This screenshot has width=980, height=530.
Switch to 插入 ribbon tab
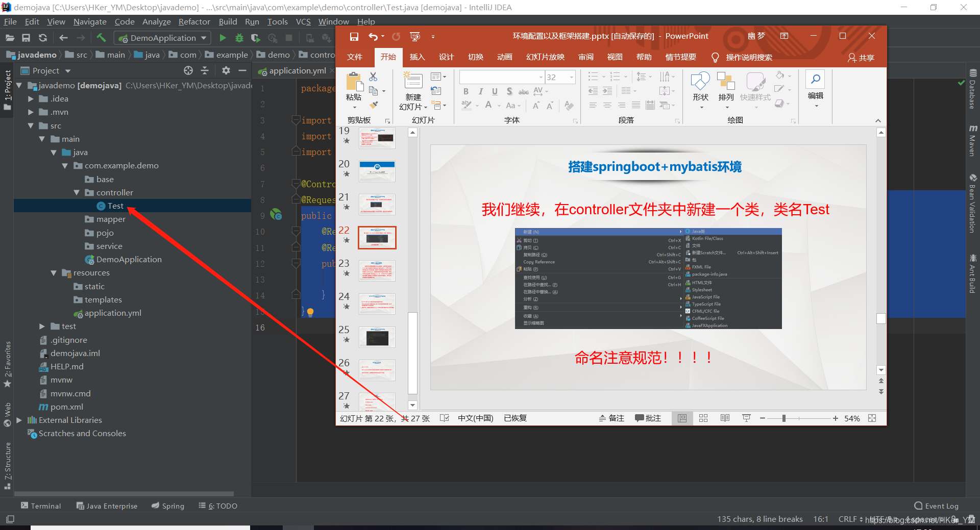click(417, 57)
